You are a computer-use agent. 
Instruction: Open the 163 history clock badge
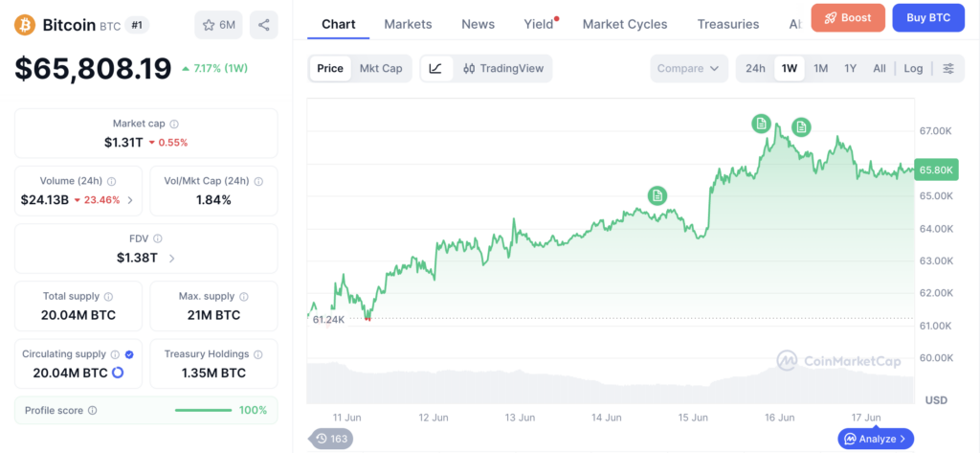point(332,439)
